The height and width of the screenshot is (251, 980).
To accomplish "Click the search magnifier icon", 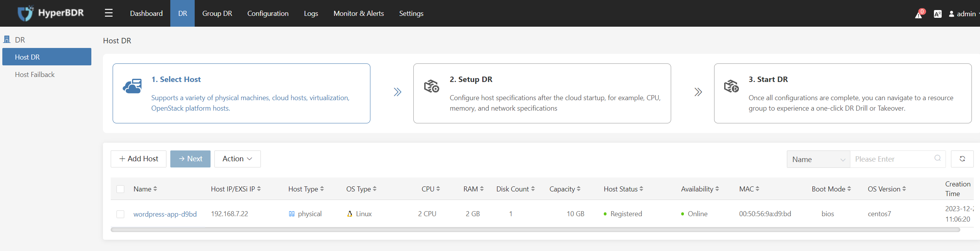I will 937,158.
